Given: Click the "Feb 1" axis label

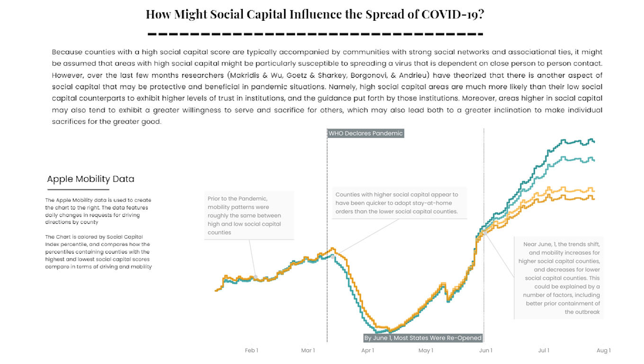Looking at the screenshot, I should pos(251,351).
